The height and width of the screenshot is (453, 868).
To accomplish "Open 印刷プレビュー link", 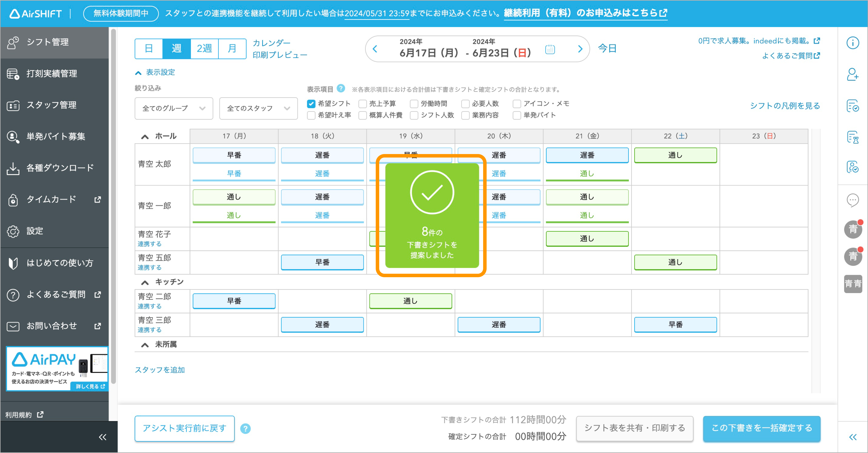I will 280,55.
